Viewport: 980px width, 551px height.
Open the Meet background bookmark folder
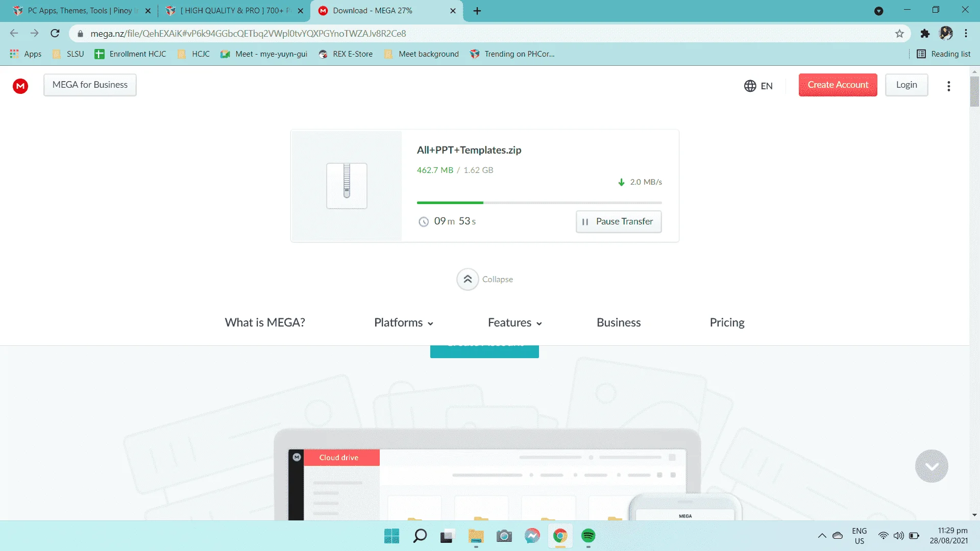click(x=422, y=54)
